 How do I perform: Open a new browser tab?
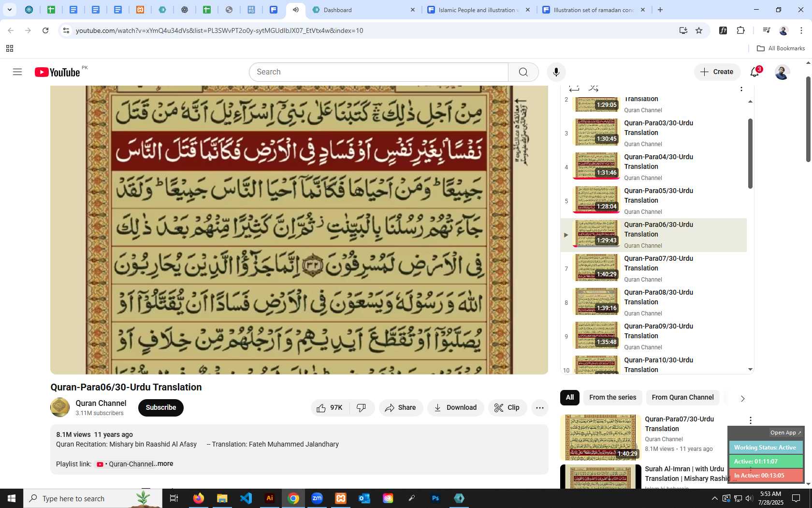(x=660, y=10)
